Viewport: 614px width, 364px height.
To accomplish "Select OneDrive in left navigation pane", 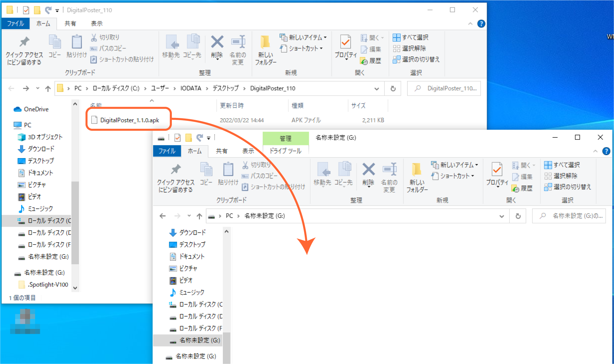I will (x=31, y=109).
